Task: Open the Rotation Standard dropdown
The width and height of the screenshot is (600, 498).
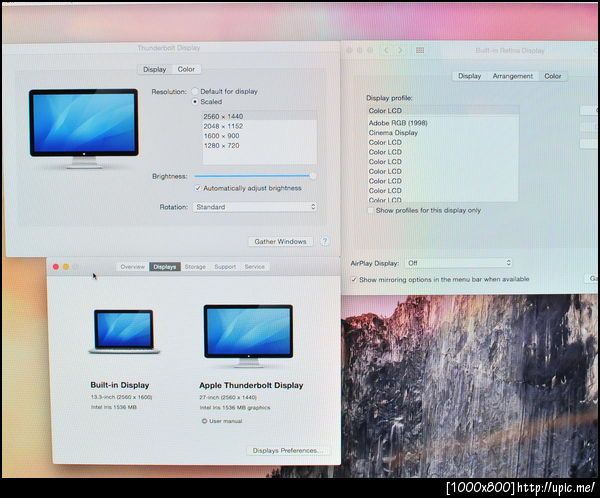Action: click(255, 207)
